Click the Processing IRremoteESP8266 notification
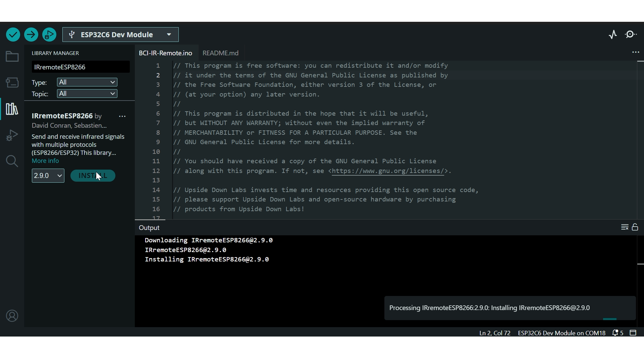 click(510, 308)
